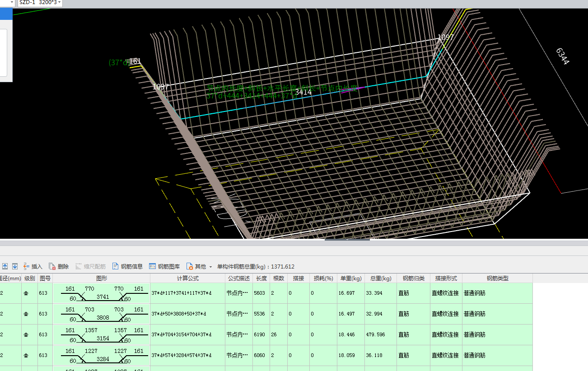
Task: Delete selected rebar row (删除)
Action: [x=59, y=267]
